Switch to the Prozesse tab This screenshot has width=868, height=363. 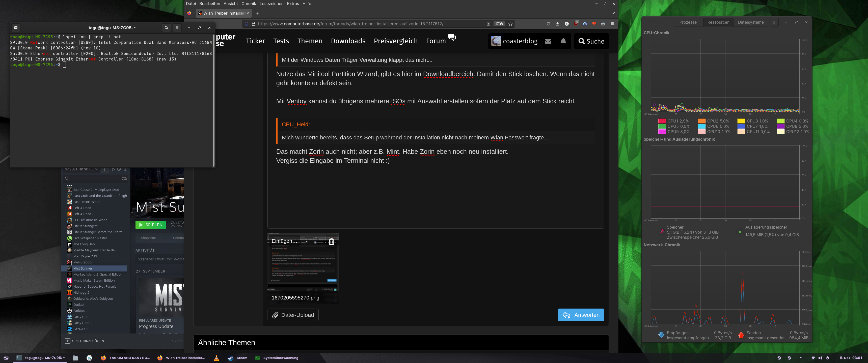tap(688, 22)
